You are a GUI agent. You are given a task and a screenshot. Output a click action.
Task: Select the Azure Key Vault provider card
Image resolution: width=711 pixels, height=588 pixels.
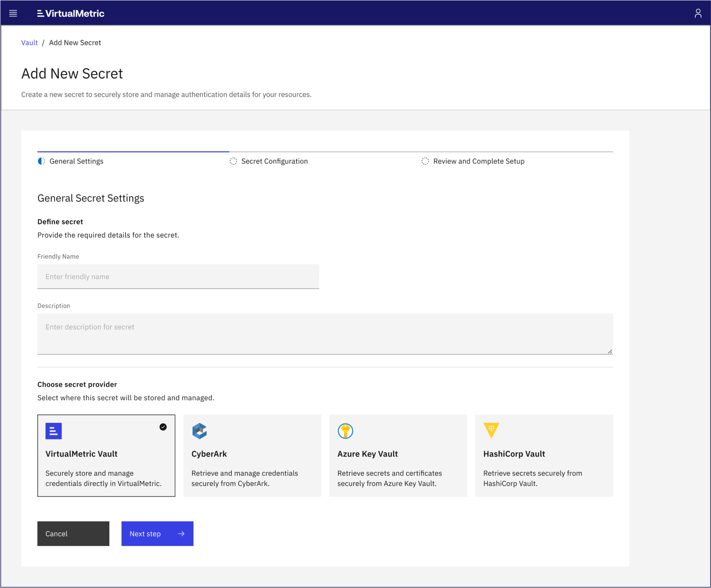[398, 455]
